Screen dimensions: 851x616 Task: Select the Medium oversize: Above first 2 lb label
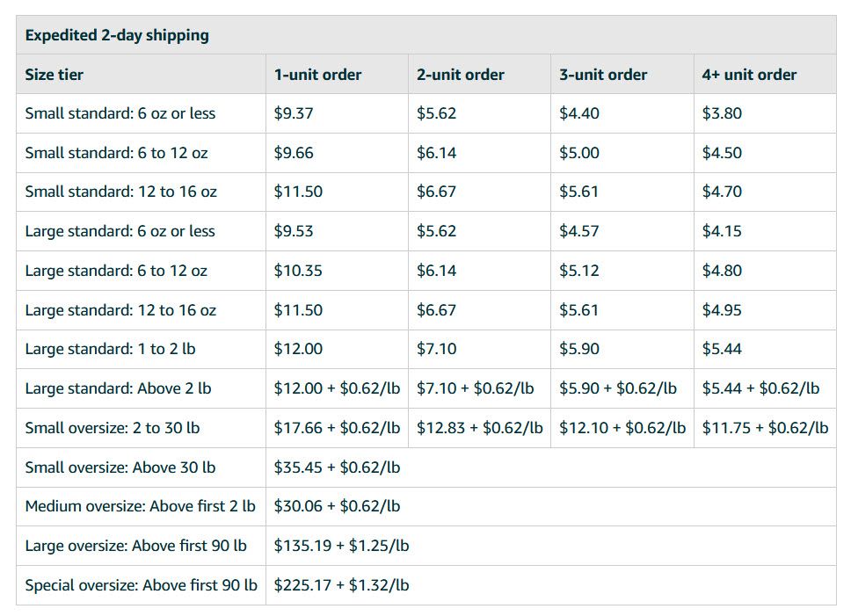pos(140,506)
